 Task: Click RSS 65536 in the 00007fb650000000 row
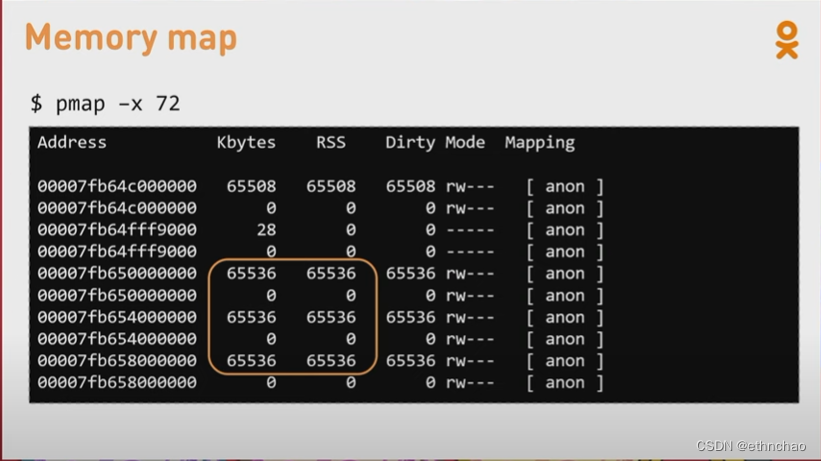[331, 273]
